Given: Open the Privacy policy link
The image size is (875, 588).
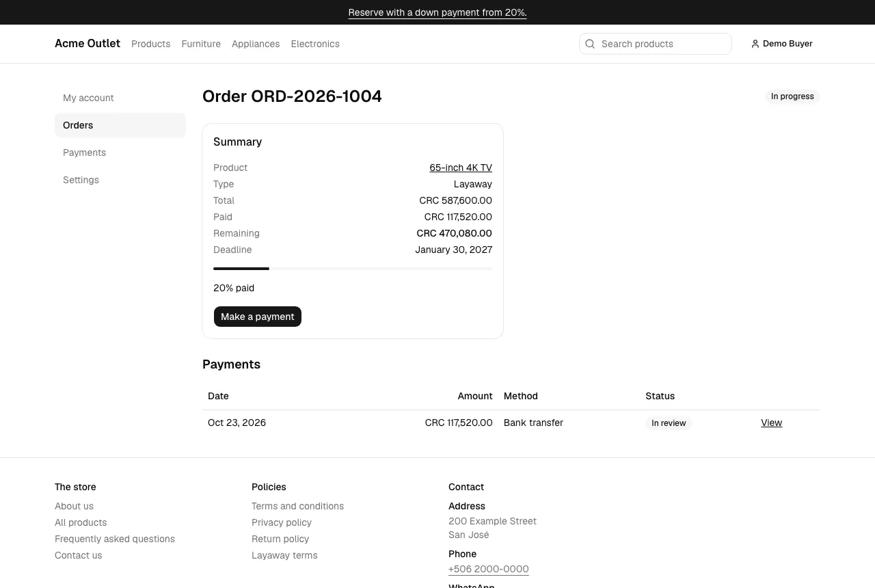Looking at the screenshot, I should (x=282, y=522).
